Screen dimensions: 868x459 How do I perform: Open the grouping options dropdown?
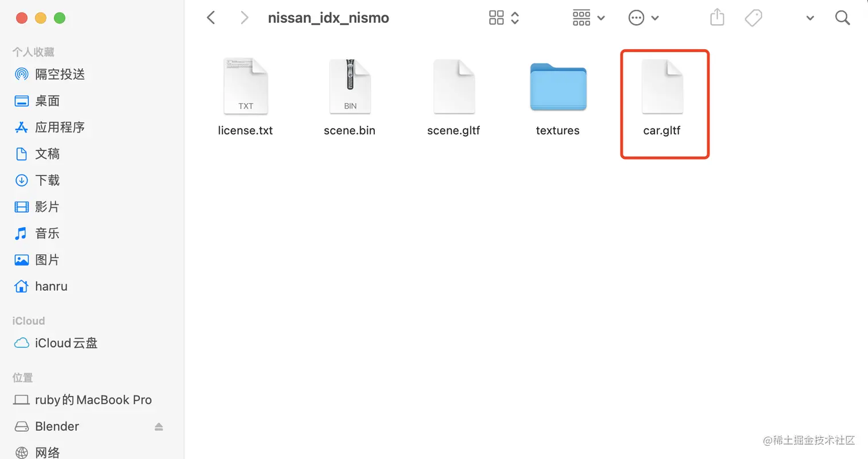(x=589, y=18)
